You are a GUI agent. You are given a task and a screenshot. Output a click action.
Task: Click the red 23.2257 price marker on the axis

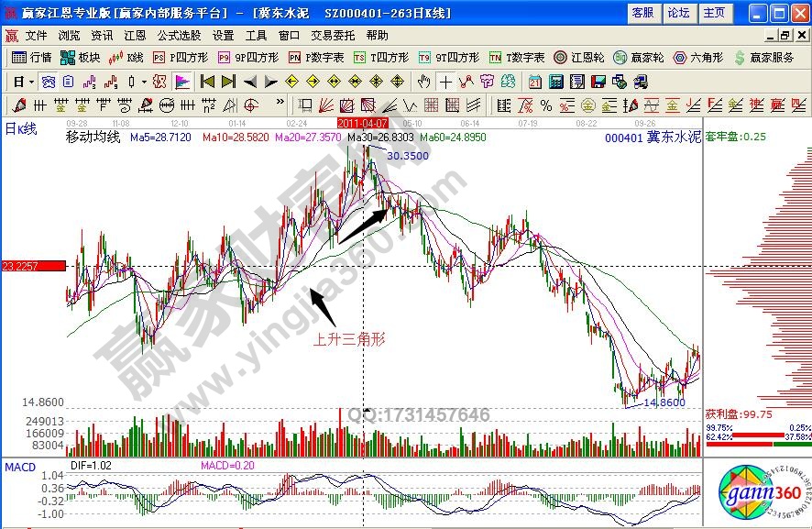(x=33, y=266)
